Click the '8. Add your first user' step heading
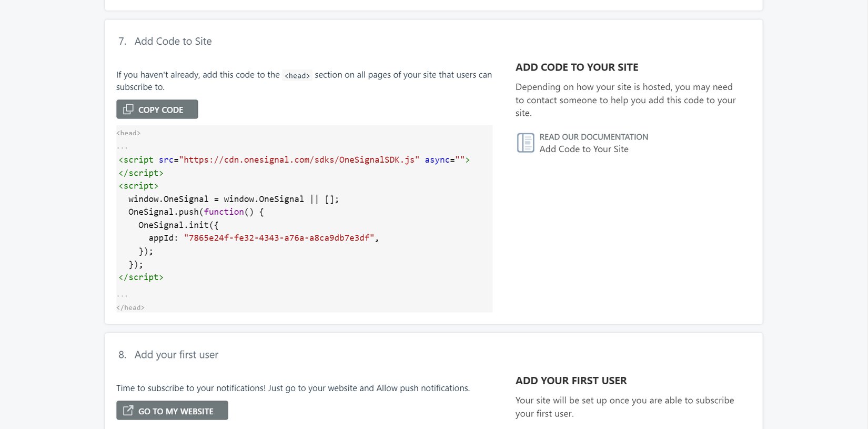868x429 pixels. tap(168, 355)
